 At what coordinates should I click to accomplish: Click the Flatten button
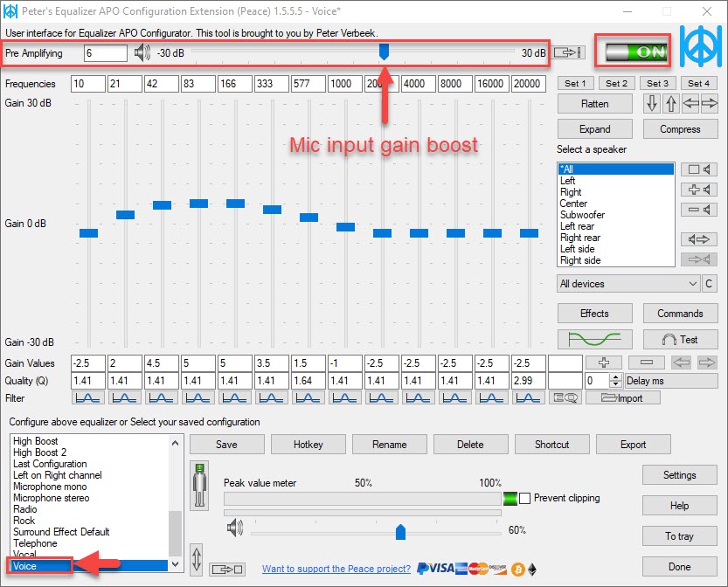click(595, 103)
